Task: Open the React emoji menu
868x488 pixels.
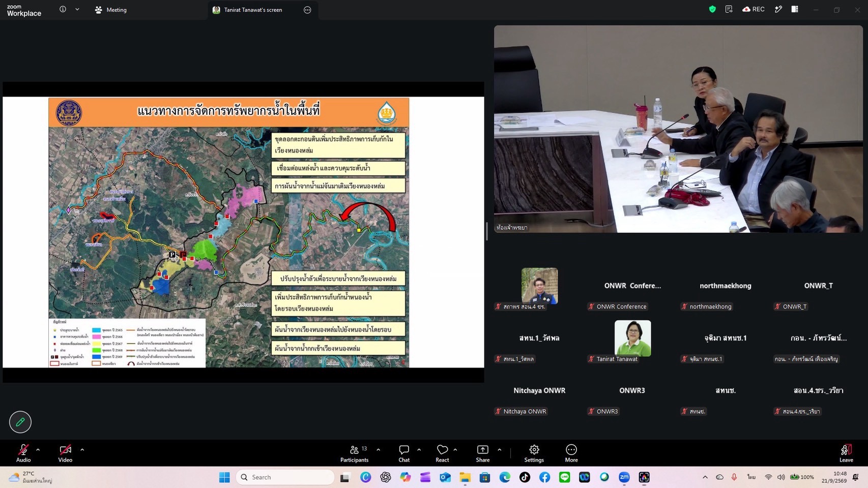Action: (x=442, y=453)
